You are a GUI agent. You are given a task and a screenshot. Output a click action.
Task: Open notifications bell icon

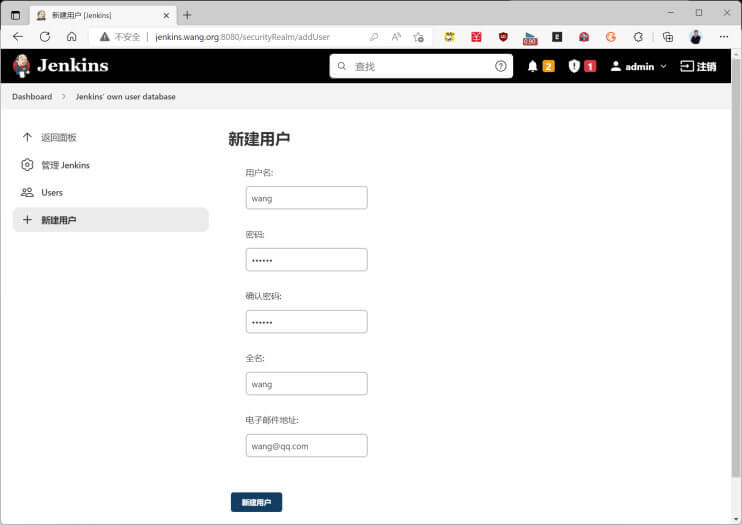click(532, 66)
